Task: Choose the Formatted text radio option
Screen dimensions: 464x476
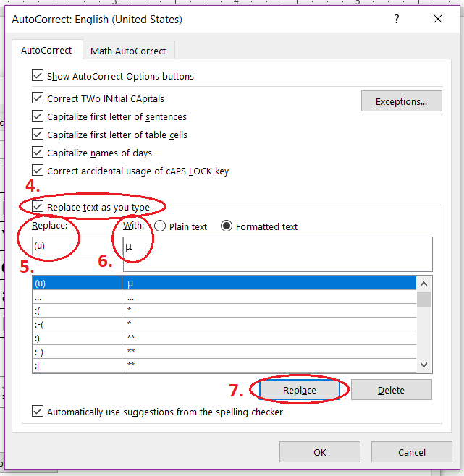Action: (x=227, y=226)
